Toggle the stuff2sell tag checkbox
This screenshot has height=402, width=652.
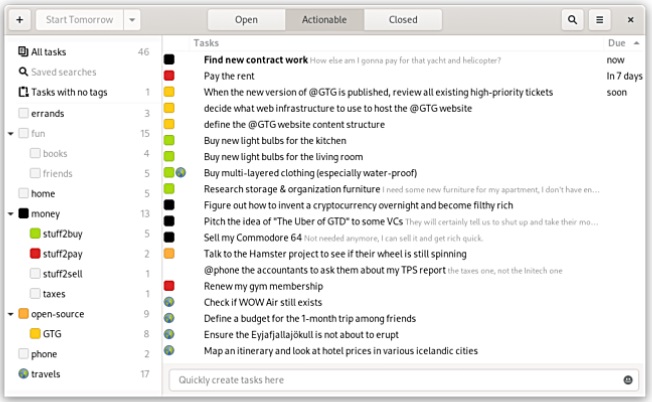click(35, 274)
